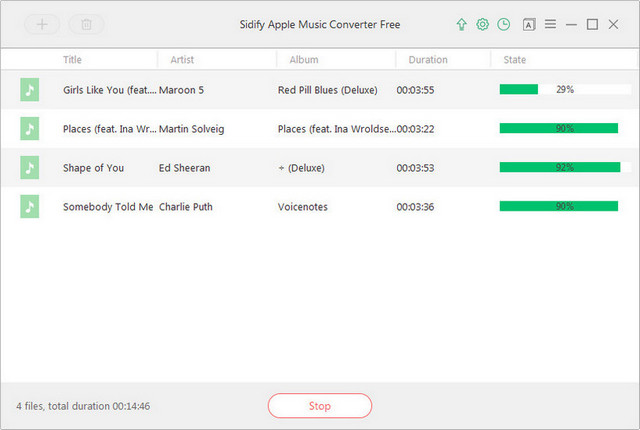Maximize the Sidify window
The height and width of the screenshot is (430, 640).
592,24
